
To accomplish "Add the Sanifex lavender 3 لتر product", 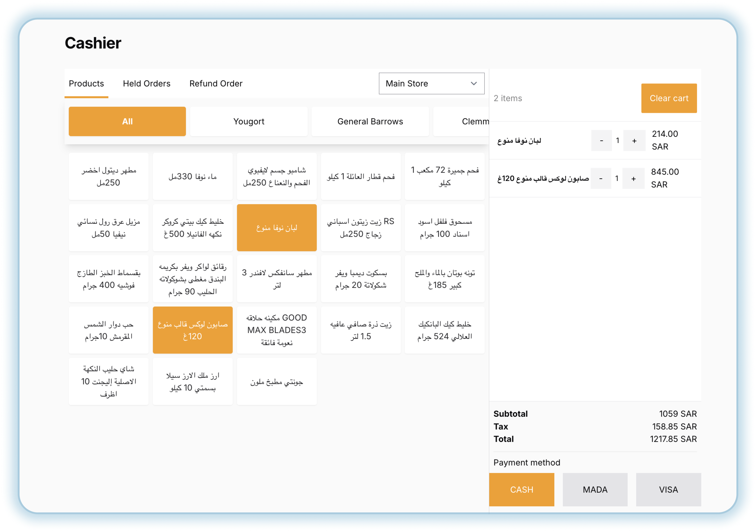I will coord(277,279).
